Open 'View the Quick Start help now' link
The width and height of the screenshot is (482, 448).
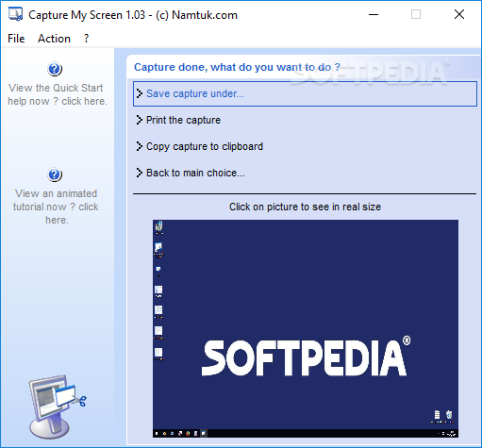[58, 94]
